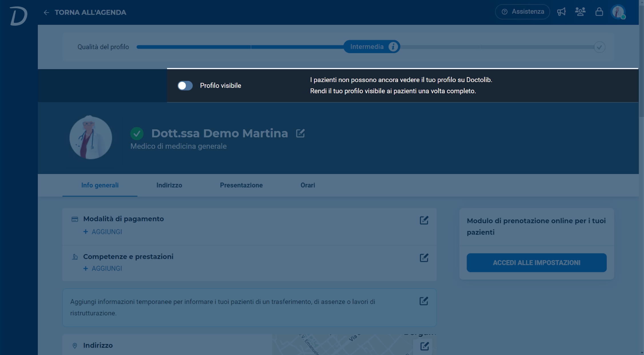
Task: Edit the Modalità di pagamento section
Action: (x=424, y=220)
